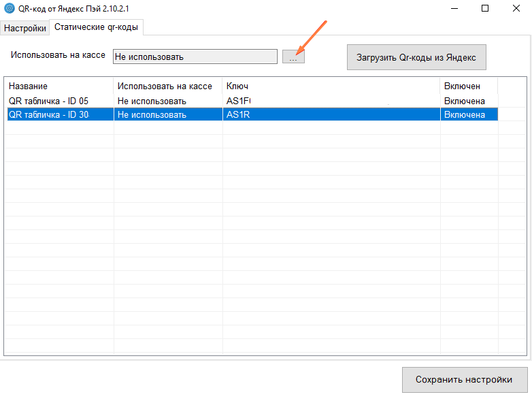Click the Использовать на кассе column header
This screenshot has width=532, height=401.
(167, 86)
